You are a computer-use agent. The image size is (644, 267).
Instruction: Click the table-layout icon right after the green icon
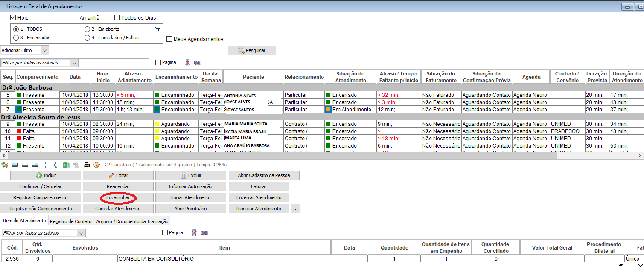[x=15, y=165]
